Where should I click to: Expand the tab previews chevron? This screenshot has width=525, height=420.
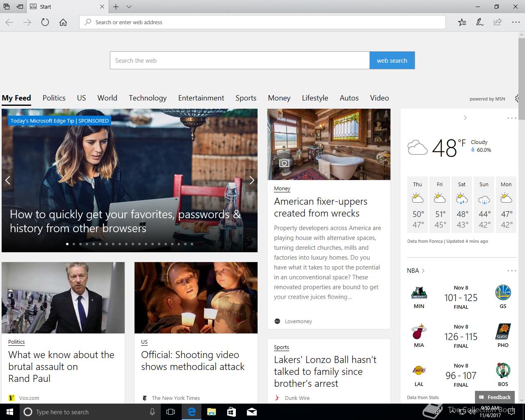129,7
